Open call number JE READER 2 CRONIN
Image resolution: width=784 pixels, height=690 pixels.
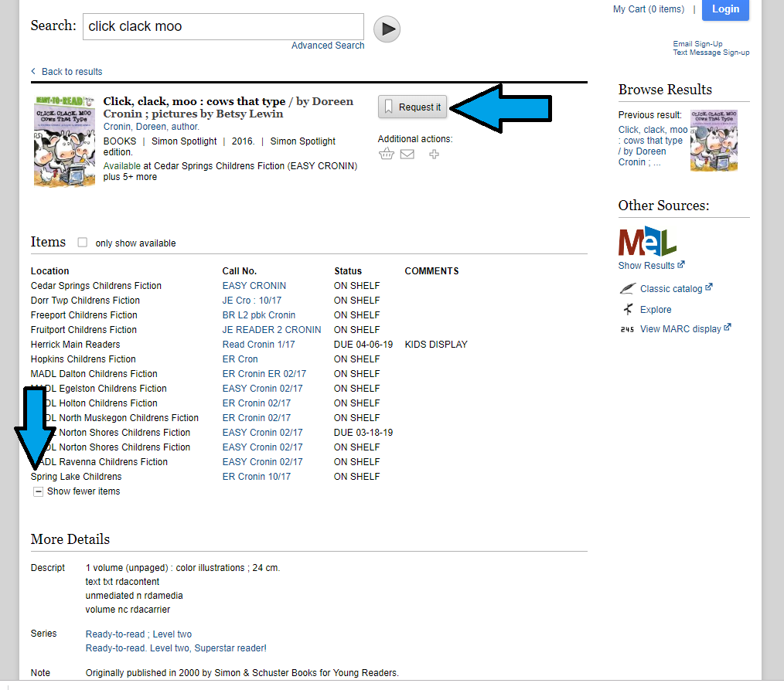pyautogui.click(x=271, y=330)
